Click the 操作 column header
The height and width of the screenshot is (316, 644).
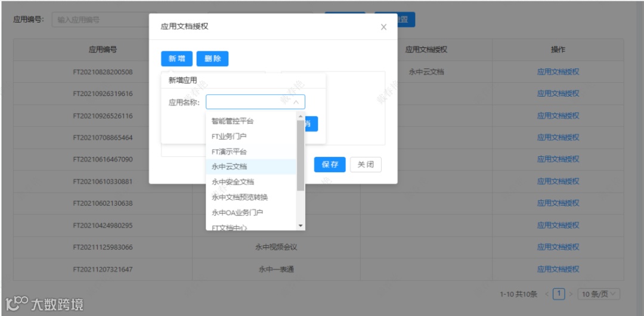(x=558, y=49)
